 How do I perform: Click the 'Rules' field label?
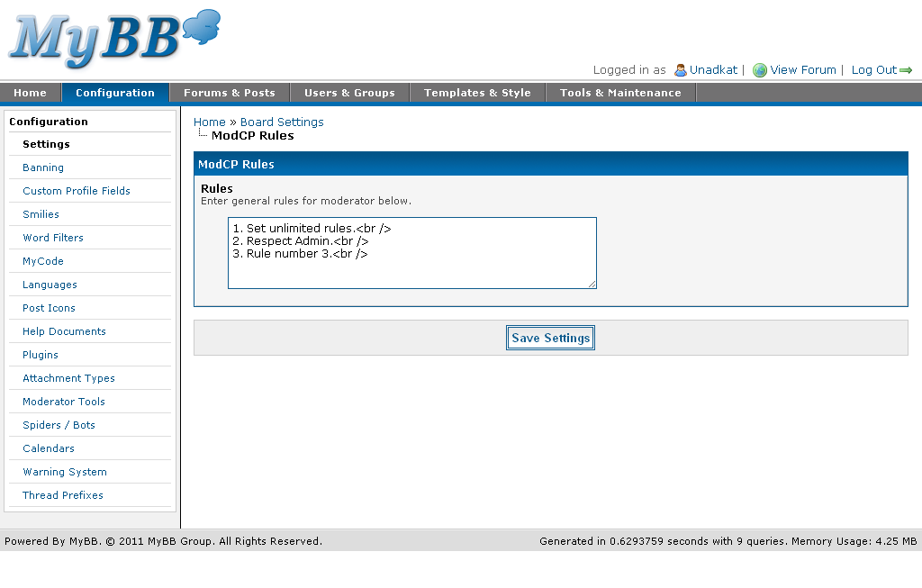(217, 189)
